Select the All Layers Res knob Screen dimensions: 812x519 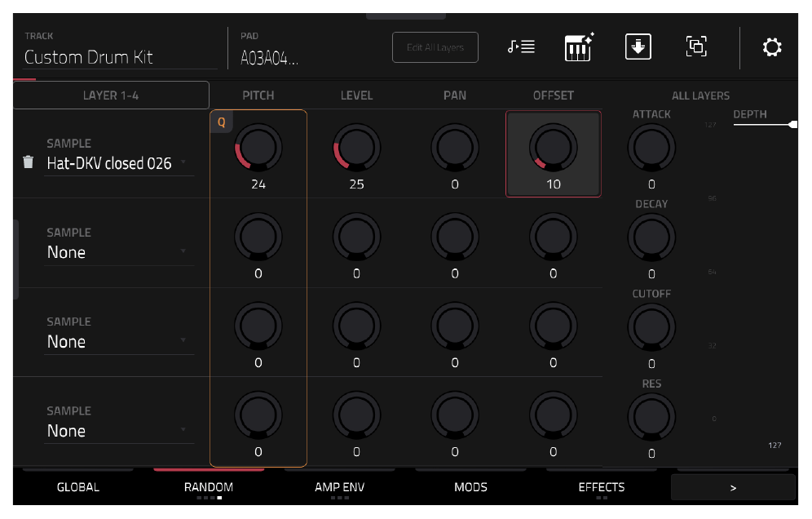point(651,417)
